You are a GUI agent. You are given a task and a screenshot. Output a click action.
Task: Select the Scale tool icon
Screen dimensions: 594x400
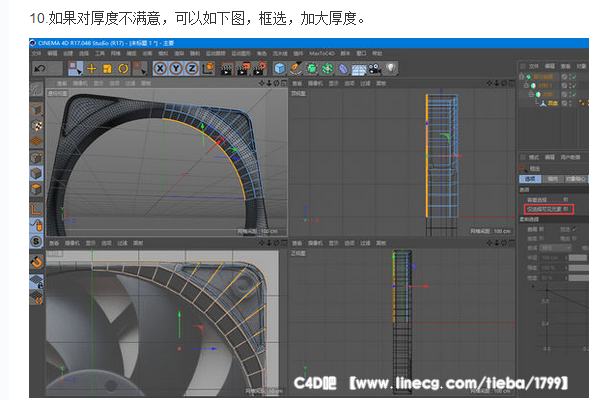point(107,69)
